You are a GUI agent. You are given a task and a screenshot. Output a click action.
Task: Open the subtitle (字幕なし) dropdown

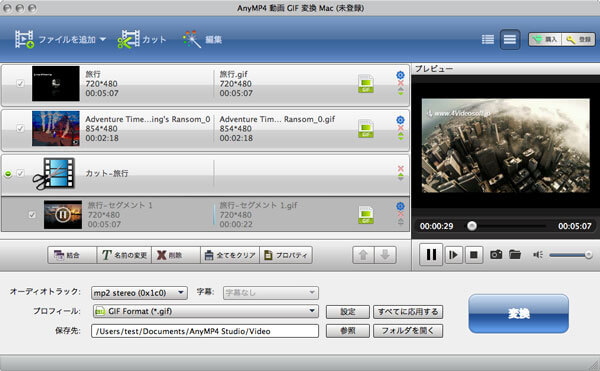271,293
